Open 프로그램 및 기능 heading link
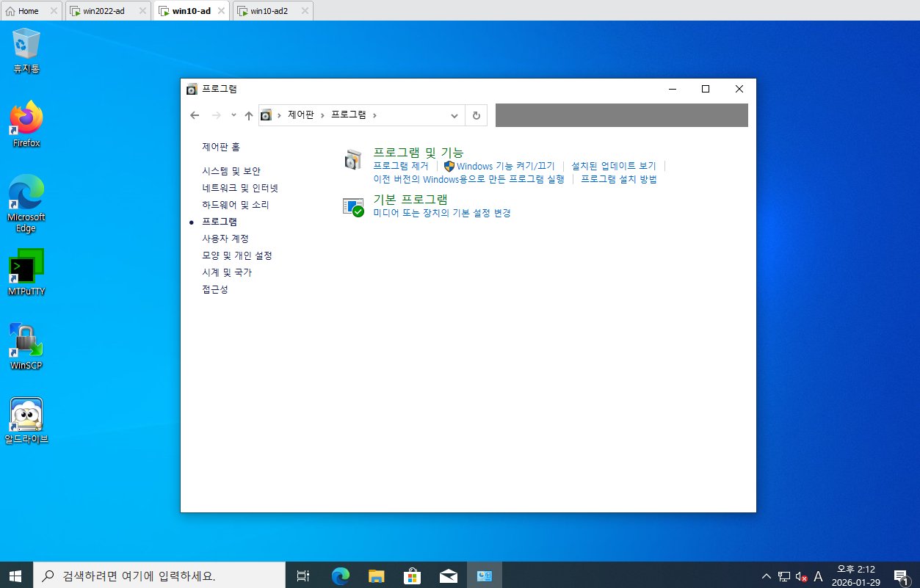 419,153
